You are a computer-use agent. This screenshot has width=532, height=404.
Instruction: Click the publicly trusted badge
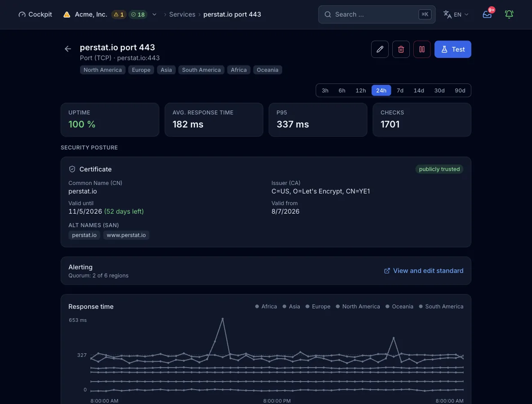(439, 169)
